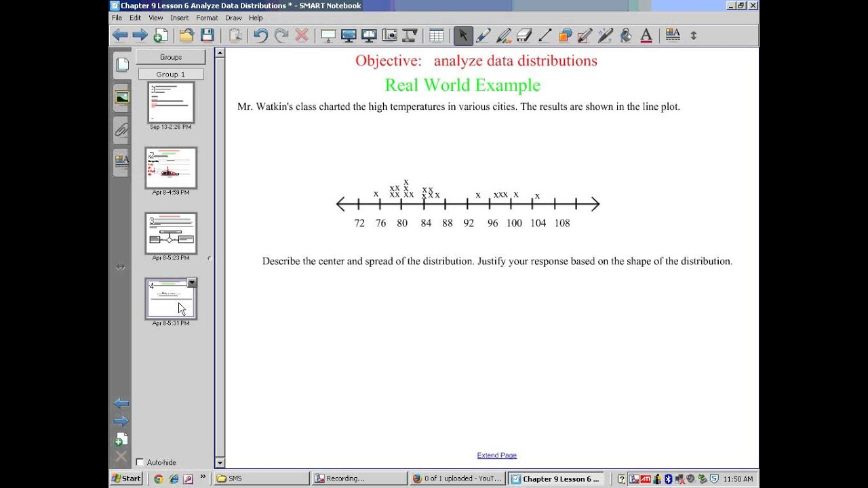
Task: Select the Fill paint bucket tool
Action: pos(626,35)
